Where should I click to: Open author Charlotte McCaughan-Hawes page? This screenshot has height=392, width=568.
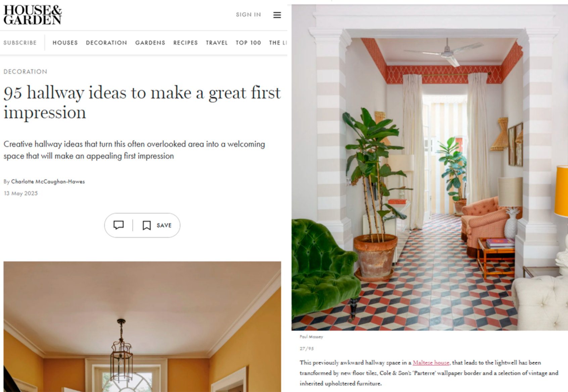click(x=48, y=181)
